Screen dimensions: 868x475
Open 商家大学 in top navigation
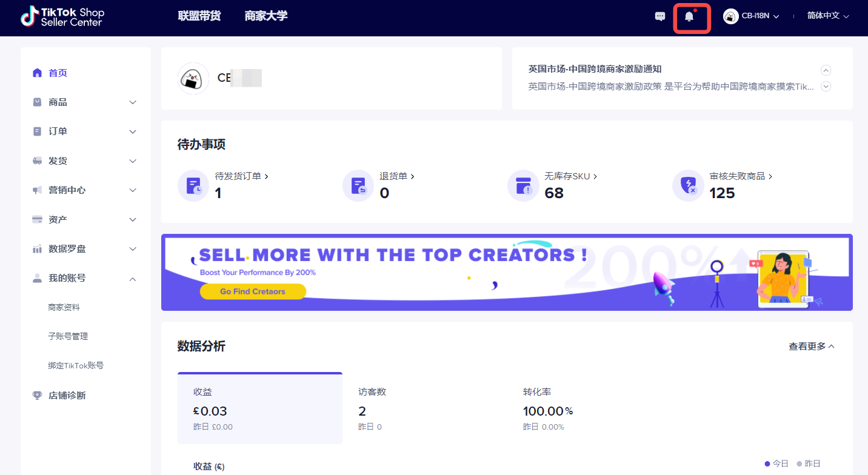(x=266, y=16)
